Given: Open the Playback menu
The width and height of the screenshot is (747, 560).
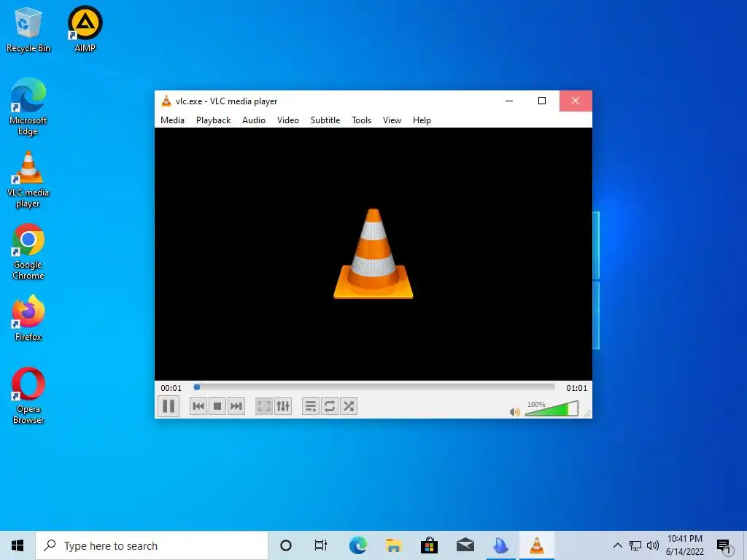Looking at the screenshot, I should 214,120.
